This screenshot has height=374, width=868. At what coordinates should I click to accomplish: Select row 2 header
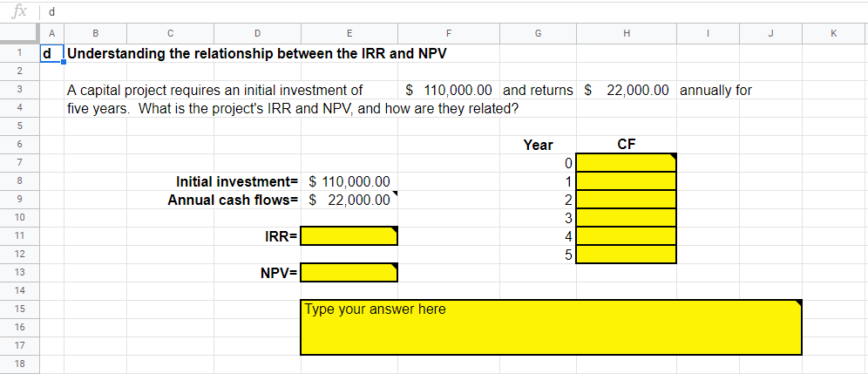[20, 71]
